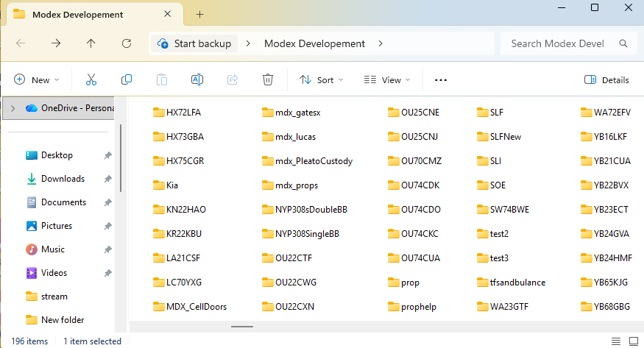Image resolution: width=644 pixels, height=348 pixels.
Task: Switch to large thumbnails view in status bar
Action: [x=634, y=341]
